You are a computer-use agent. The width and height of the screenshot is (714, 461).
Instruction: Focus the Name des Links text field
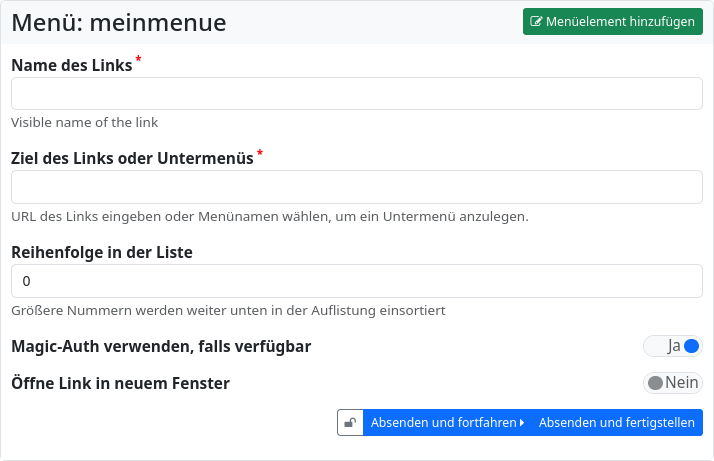(x=357, y=94)
